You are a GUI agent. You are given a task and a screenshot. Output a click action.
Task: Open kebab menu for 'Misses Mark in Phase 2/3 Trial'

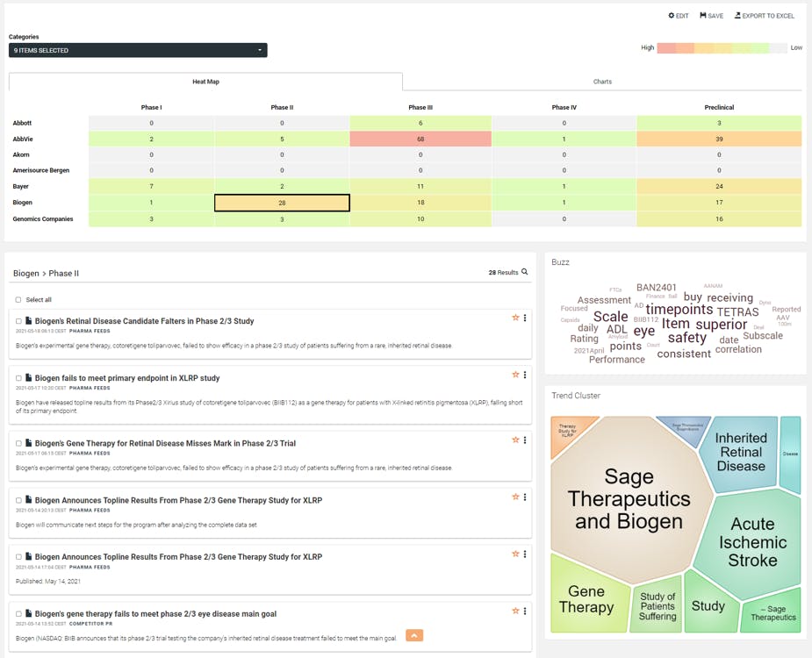[525, 440]
